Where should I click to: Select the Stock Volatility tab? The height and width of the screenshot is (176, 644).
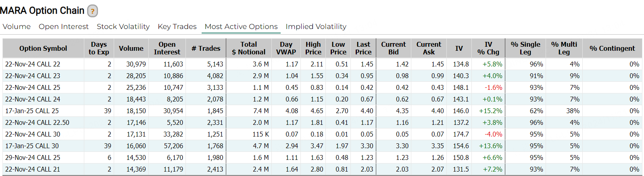pyautogui.click(x=123, y=27)
